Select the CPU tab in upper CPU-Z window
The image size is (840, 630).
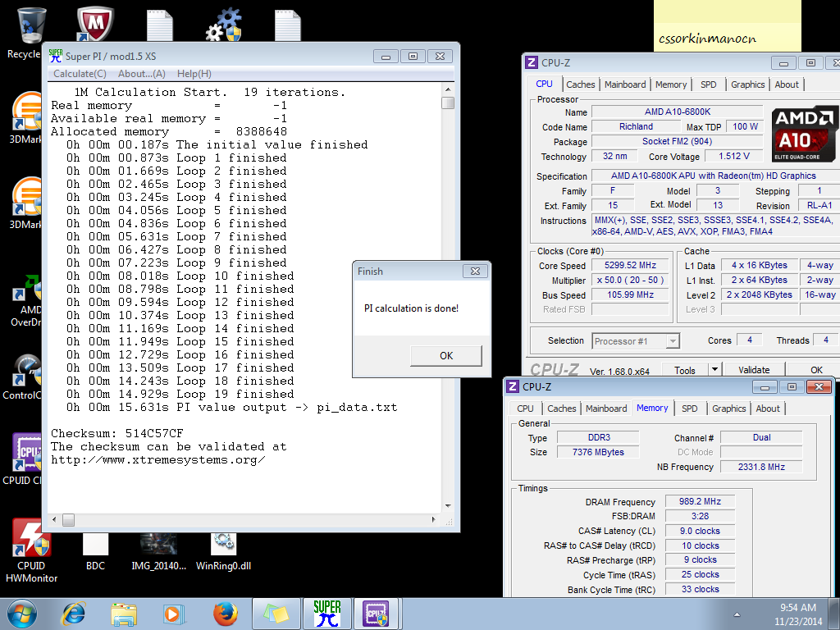point(544,84)
